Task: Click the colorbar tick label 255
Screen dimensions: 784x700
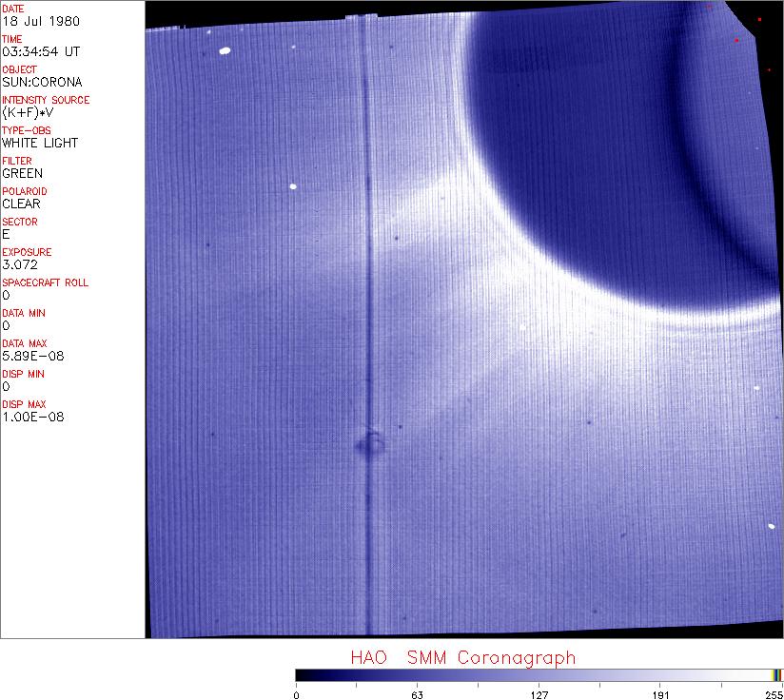Action: [774, 694]
